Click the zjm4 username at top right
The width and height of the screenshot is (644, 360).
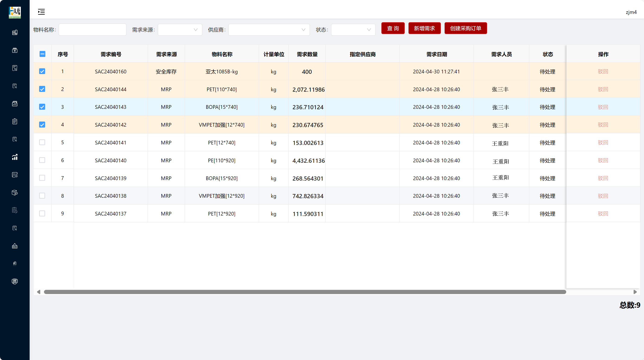[631, 12]
